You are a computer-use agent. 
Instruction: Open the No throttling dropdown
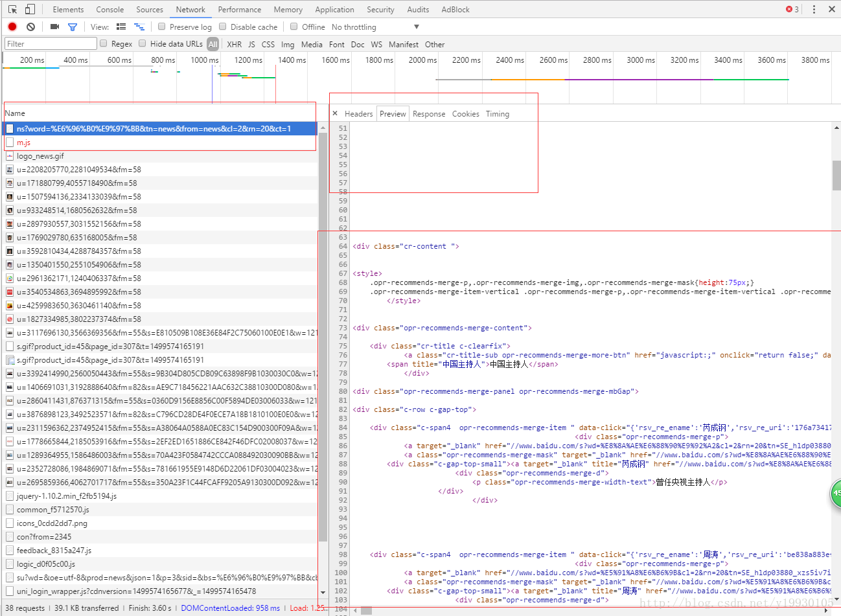(x=376, y=27)
